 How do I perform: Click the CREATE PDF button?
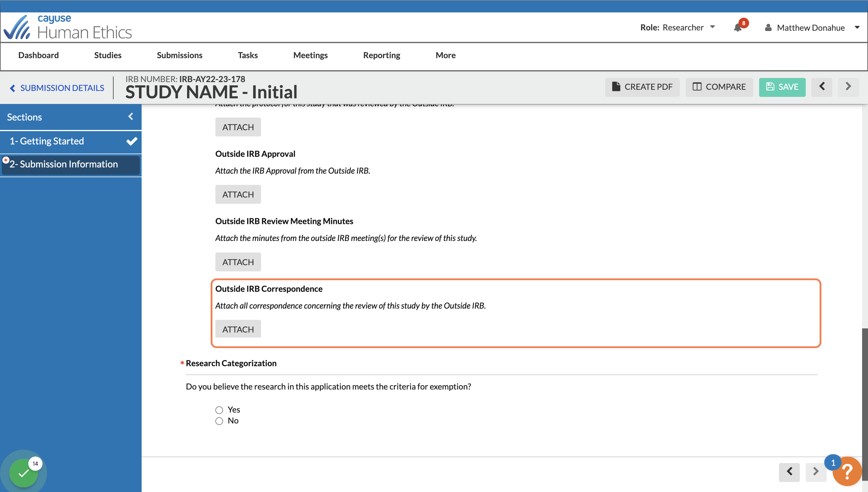point(642,87)
